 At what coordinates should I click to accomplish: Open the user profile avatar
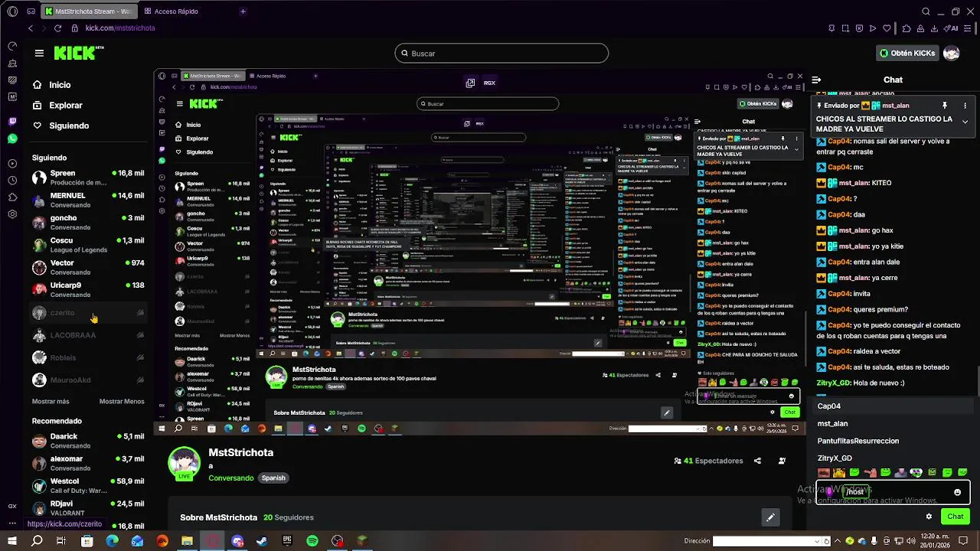tap(951, 53)
